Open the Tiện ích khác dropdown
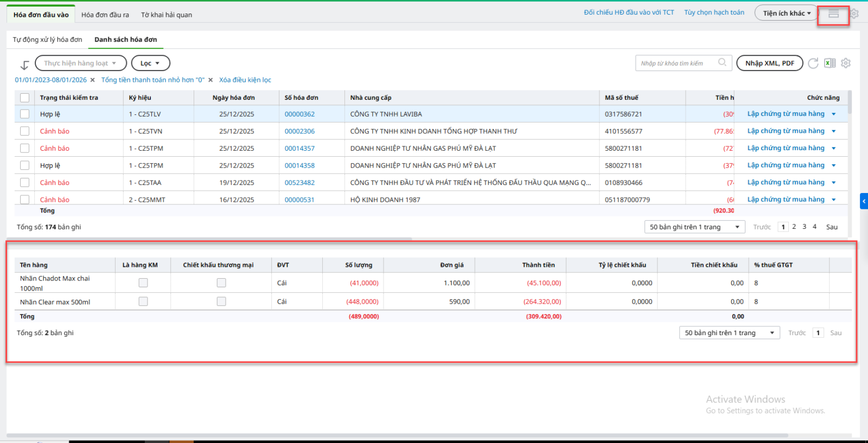Screen dimensions: 868x443 (x=786, y=13)
